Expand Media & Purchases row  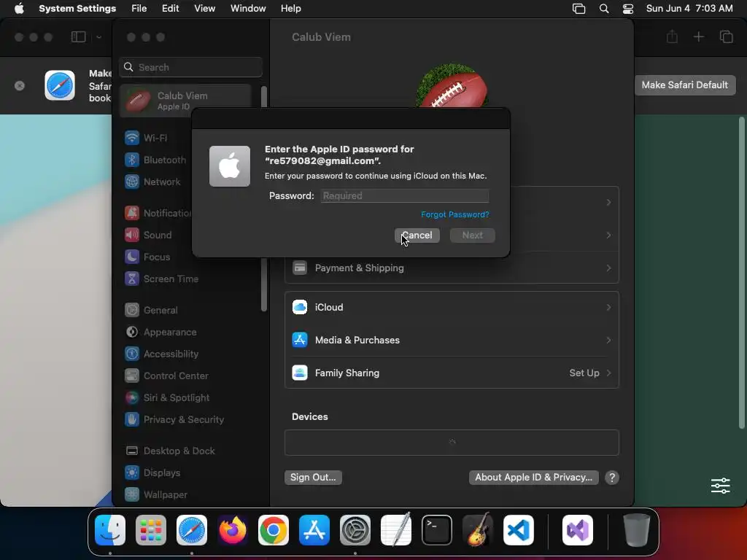452,340
